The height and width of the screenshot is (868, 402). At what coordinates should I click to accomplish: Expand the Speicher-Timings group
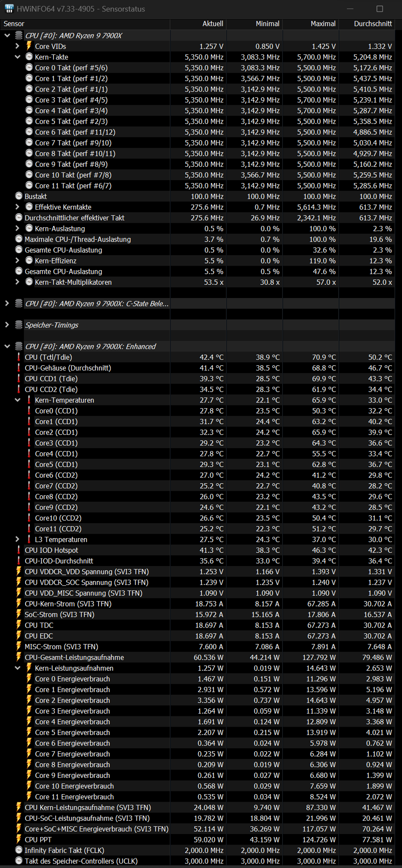7,325
